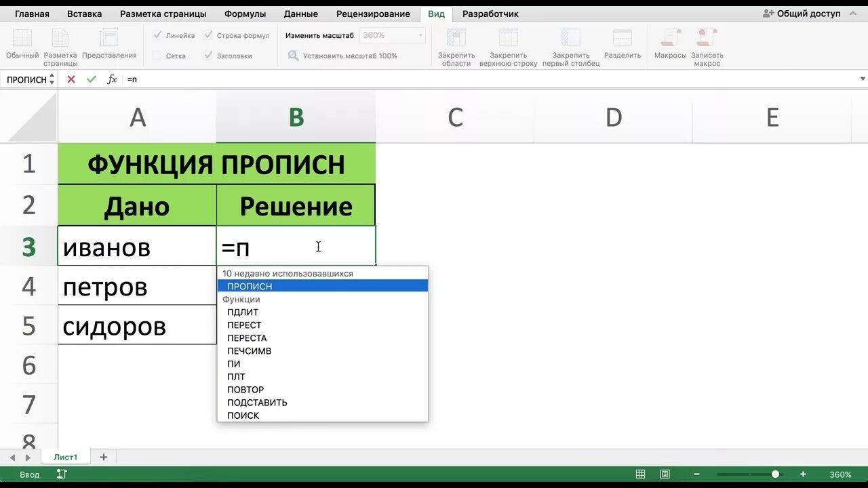The height and width of the screenshot is (488, 868).
Task: Click cell containing петров
Action: click(x=138, y=286)
